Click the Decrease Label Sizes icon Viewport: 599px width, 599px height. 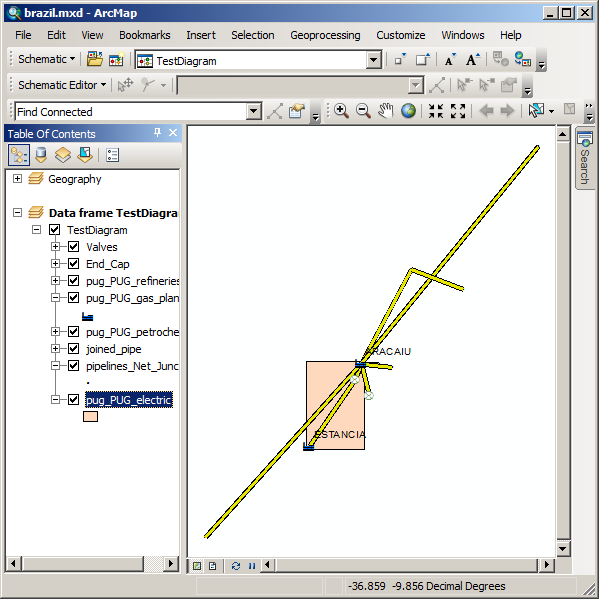pyautogui.click(x=450, y=60)
